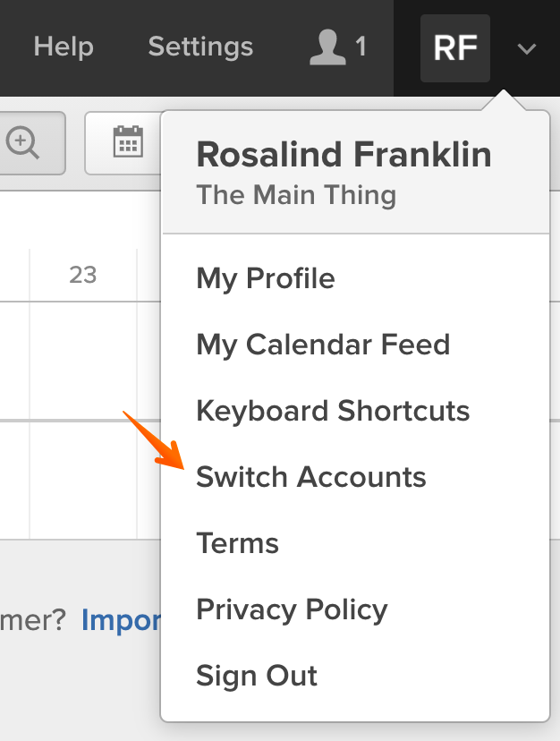Click the zoom-in magnifier icon
Viewport: 560px width, 741px height.
point(22,142)
